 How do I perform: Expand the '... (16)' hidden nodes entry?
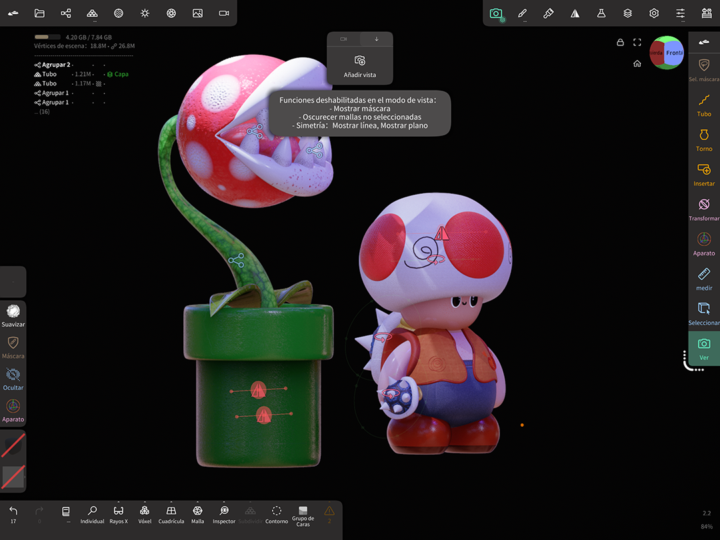click(42, 112)
